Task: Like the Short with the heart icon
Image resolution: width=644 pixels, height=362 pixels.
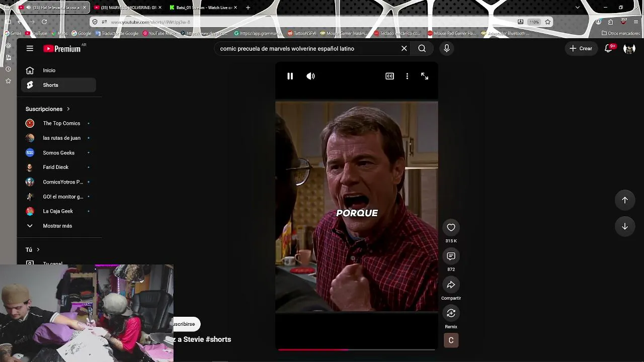Action: pos(451,228)
